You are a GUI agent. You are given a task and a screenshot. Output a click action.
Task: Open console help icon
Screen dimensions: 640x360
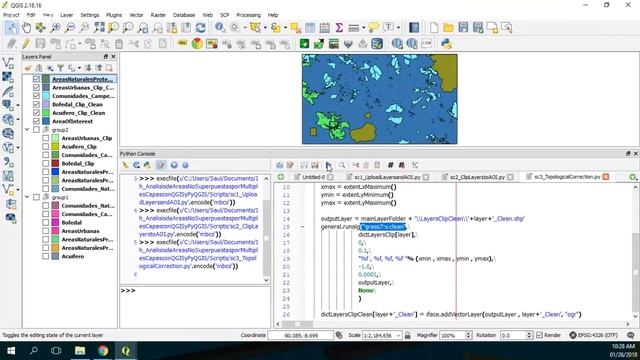185,165
